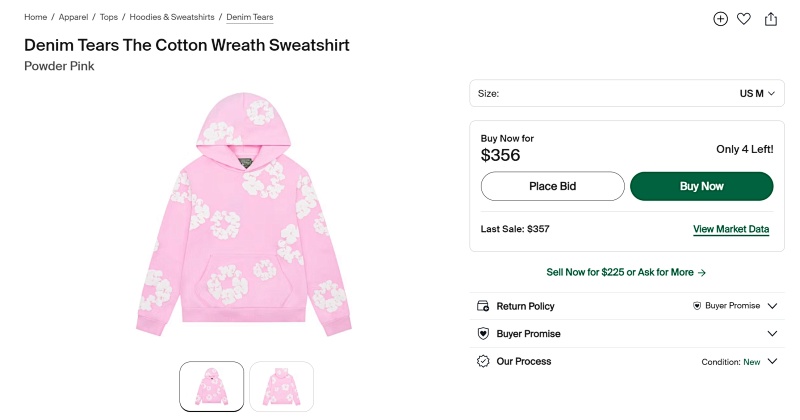Click the small Buyer Promise shield badge
The height and width of the screenshot is (420, 800).
697,306
